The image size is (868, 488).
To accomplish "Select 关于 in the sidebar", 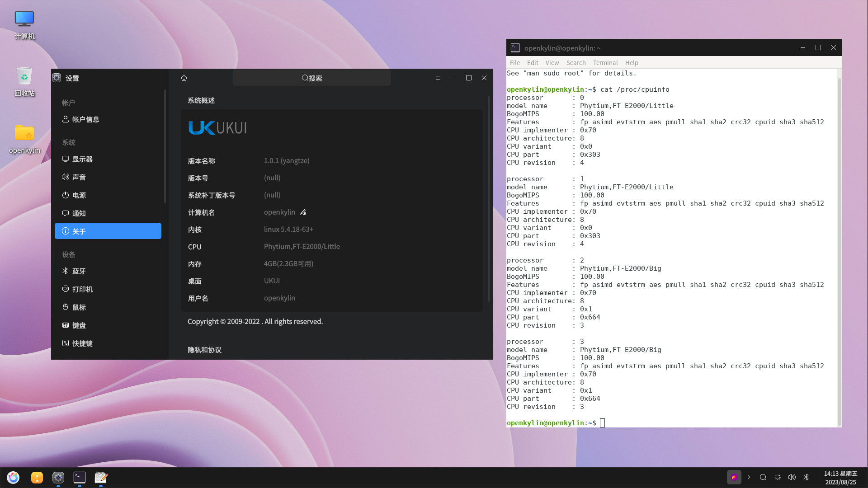I will tap(108, 231).
